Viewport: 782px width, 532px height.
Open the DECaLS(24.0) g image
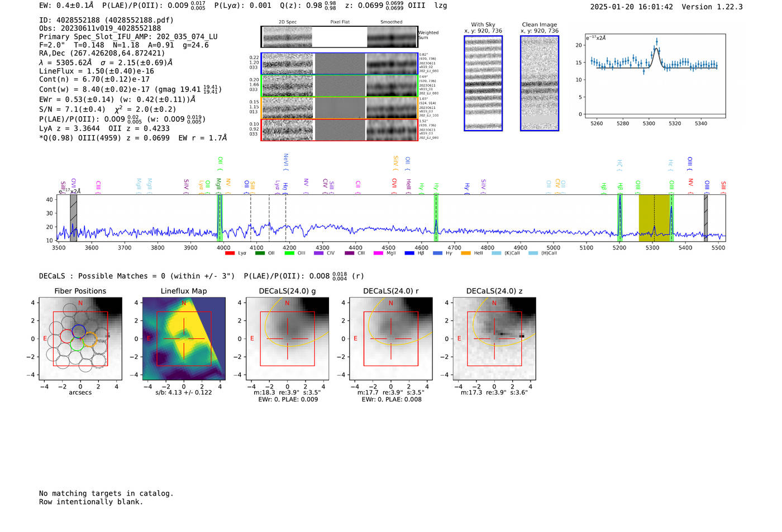click(x=287, y=339)
